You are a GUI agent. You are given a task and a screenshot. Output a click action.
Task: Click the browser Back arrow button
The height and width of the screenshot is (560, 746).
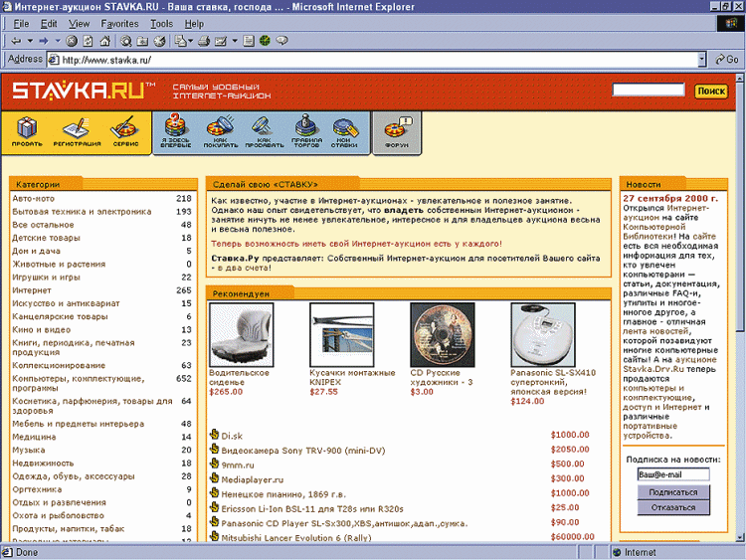(x=16, y=41)
